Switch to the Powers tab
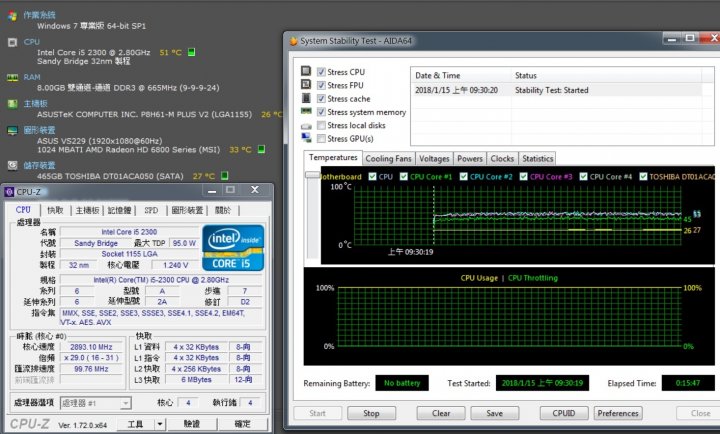This screenshot has width=720, height=434. pyautogui.click(x=470, y=158)
